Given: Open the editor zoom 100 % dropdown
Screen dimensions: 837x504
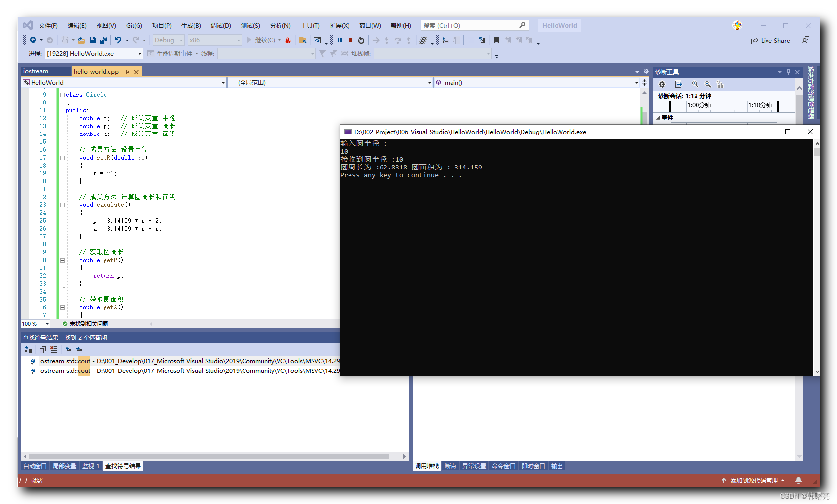Looking at the screenshot, I should coord(35,324).
